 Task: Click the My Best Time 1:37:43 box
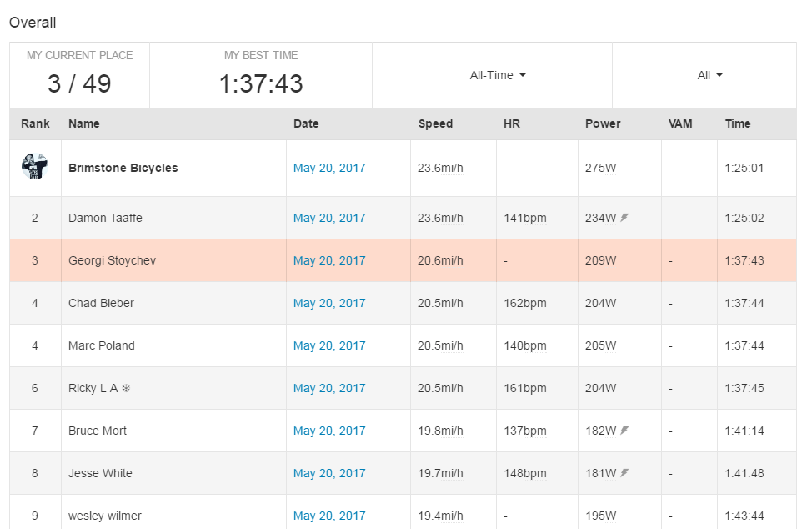[261, 74]
